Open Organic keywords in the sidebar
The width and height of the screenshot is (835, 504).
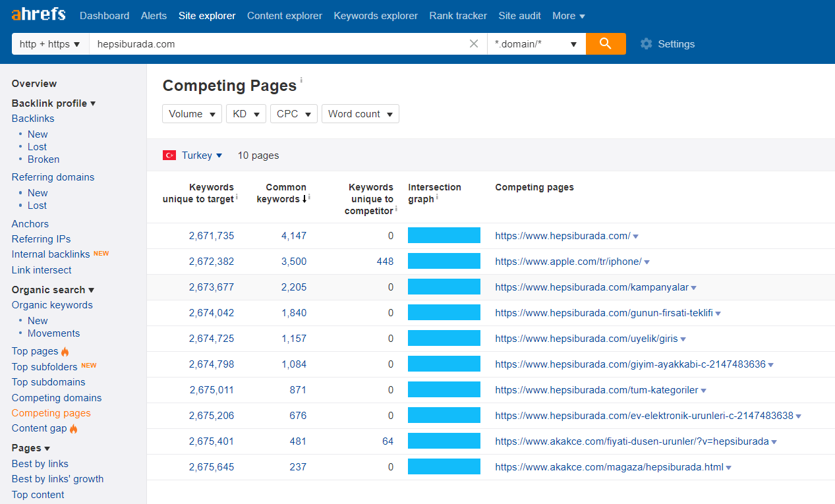point(52,305)
